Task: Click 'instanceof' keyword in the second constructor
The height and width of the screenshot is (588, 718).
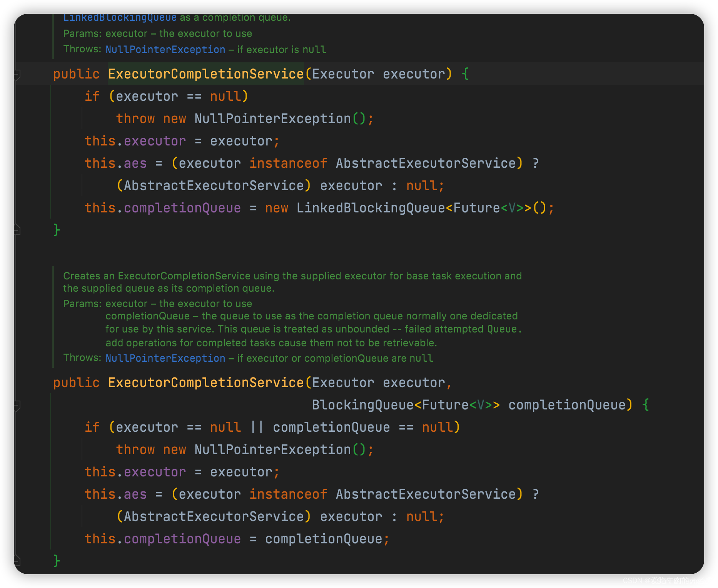Action: tap(289, 494)
